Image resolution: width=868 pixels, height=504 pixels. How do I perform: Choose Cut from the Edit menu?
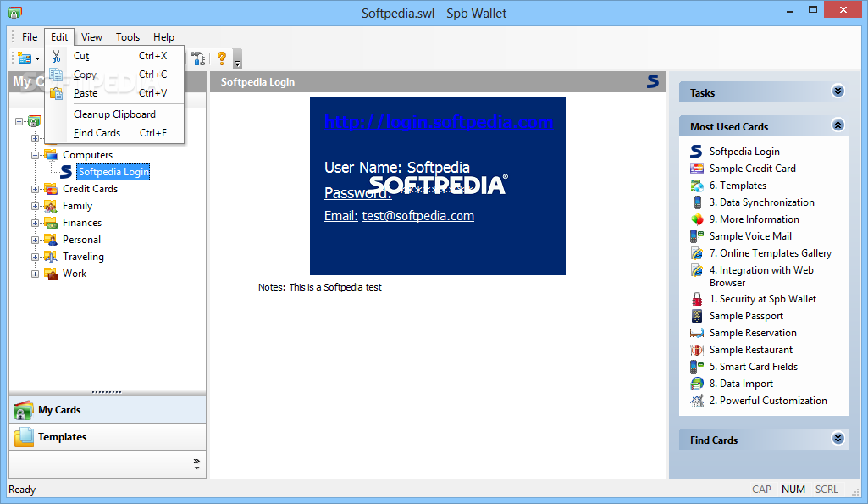(x=114, y=56)
